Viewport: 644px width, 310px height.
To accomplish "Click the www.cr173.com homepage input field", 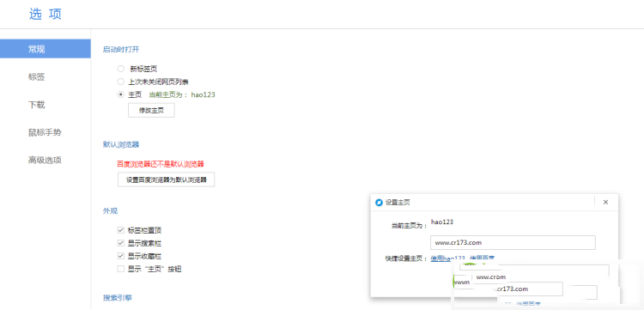I will pos(513,243).
